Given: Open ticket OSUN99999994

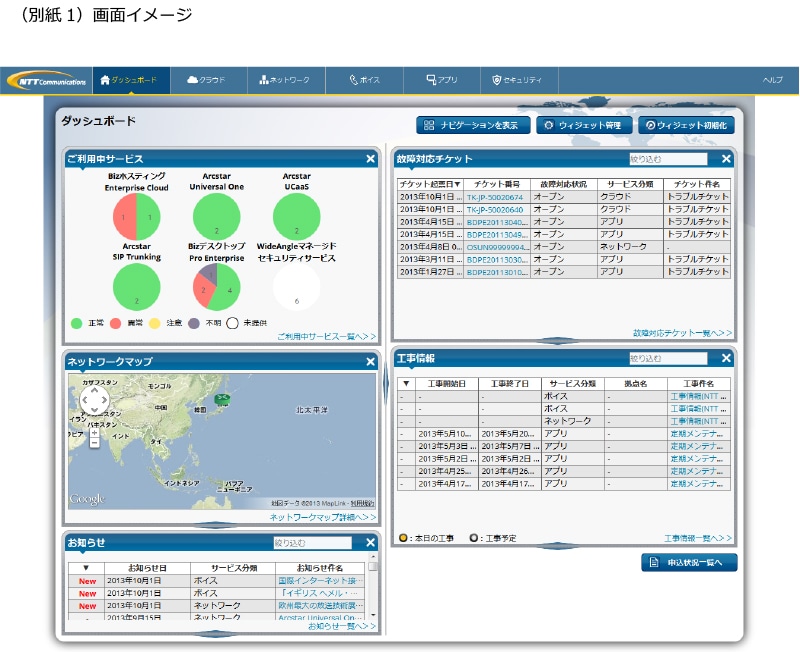Looking at the screenshot, I should (x=497, y=247).
